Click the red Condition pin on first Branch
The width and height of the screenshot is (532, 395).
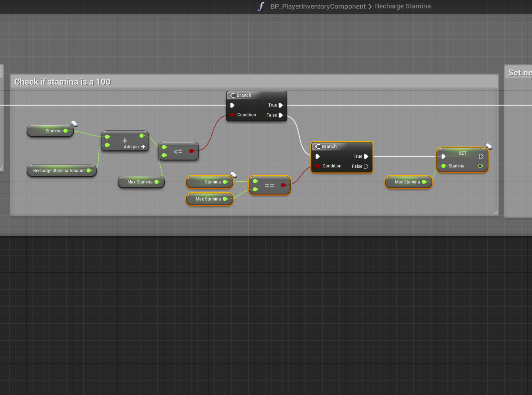(x=232, y=115)
